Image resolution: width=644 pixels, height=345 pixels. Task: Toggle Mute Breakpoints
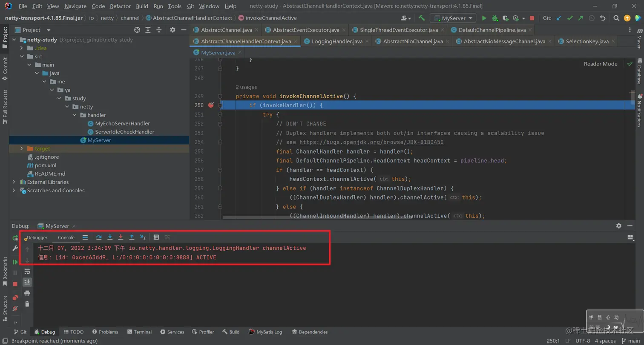15,308
